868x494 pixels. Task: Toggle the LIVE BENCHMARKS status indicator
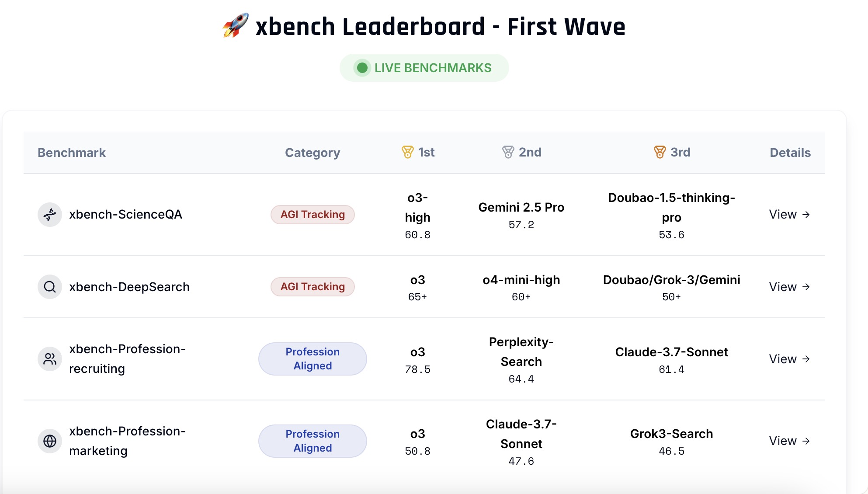[x=424, y=67]
